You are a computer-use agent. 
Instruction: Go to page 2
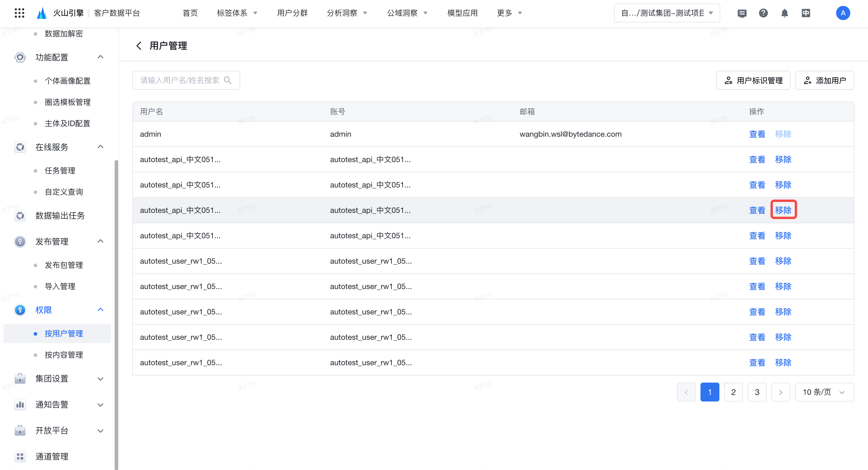[733, 392]
